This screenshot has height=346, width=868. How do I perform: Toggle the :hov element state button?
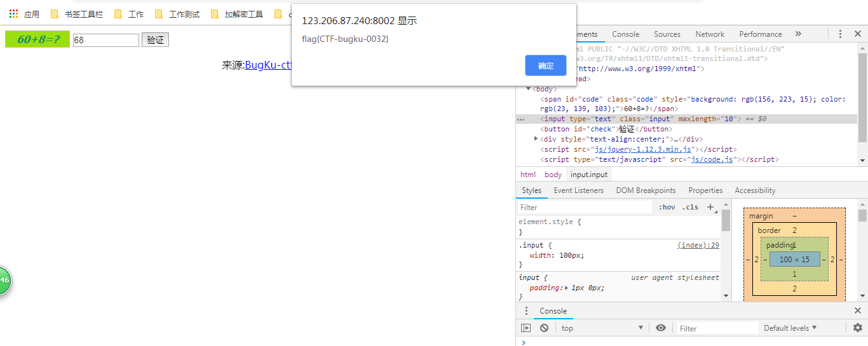point(667,207)
